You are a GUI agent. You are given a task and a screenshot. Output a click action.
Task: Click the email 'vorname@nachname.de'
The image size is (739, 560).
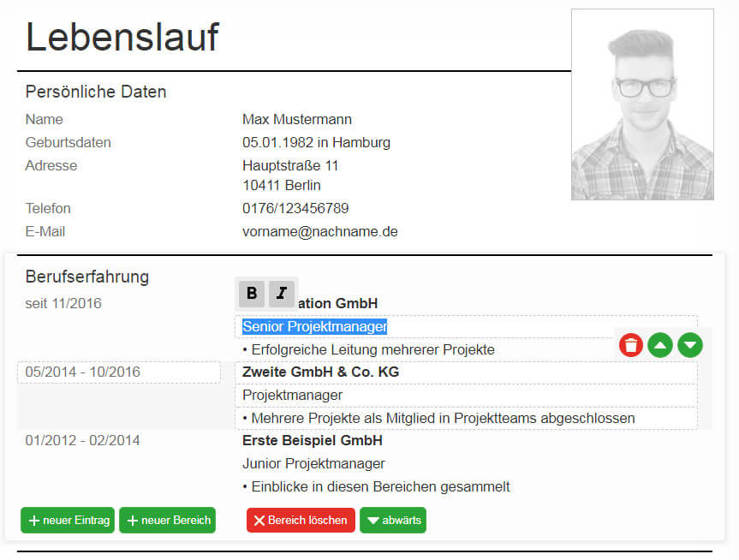320,232
